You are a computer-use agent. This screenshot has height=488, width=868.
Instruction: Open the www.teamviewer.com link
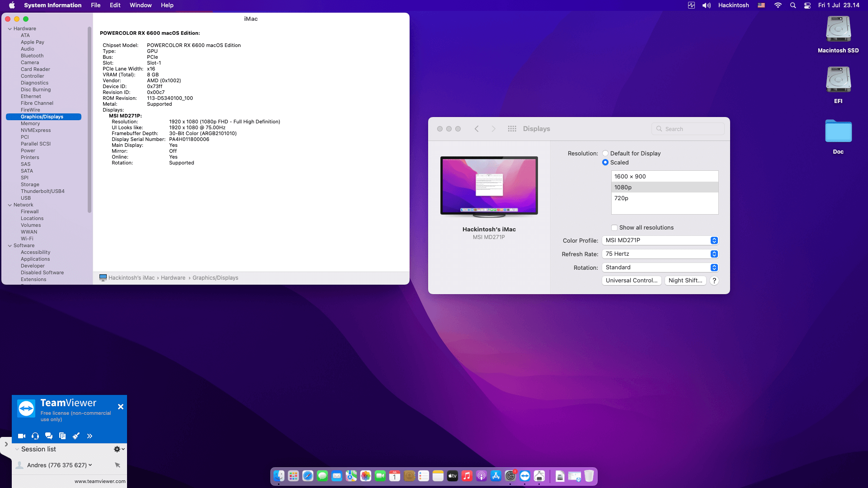coord(100,481)
